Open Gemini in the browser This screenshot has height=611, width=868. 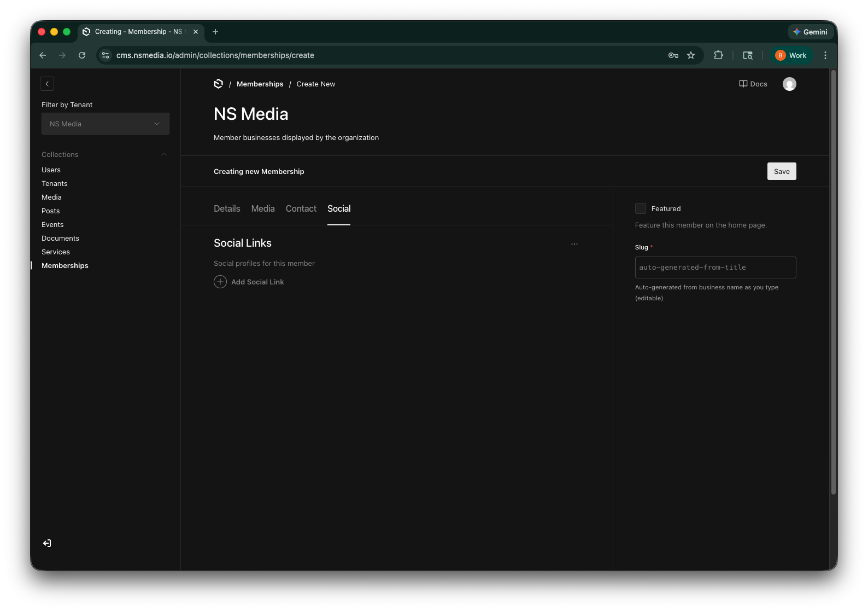(811, 32)
